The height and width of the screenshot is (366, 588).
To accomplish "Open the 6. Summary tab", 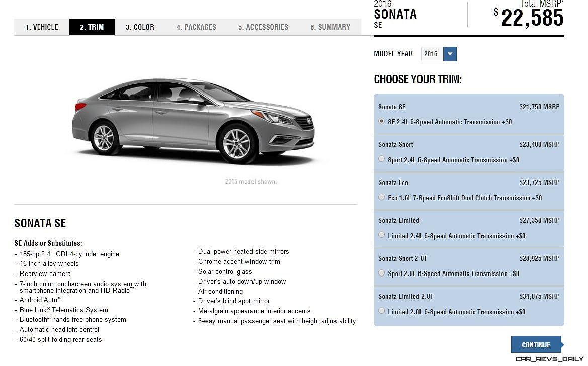I will click(330, 27).
